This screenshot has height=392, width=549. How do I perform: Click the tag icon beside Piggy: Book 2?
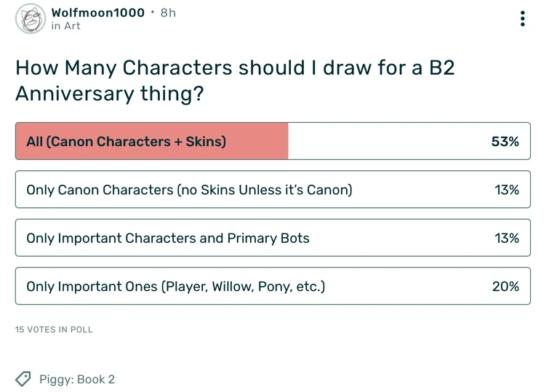23,379
